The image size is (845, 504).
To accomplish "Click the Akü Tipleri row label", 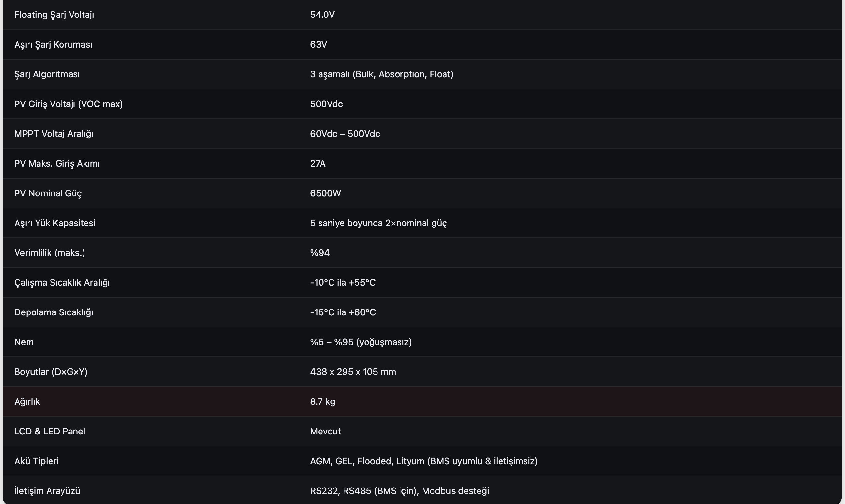I will (36, 461).
